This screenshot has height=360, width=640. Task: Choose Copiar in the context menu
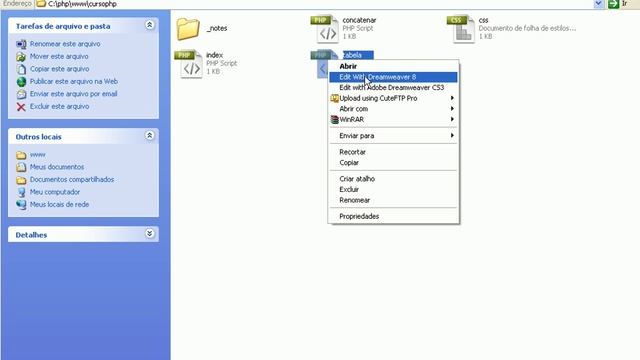(x=393, y=163)
